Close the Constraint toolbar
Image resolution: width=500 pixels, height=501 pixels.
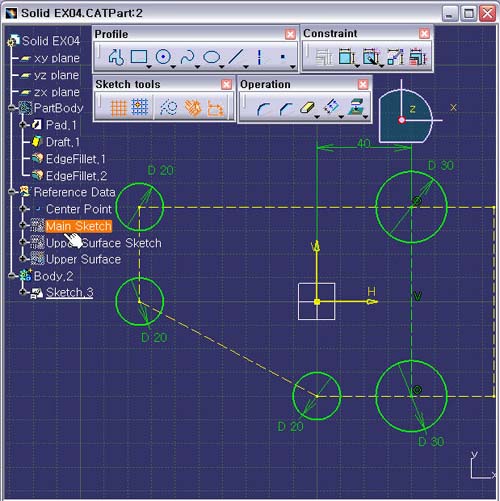[424, 33]
